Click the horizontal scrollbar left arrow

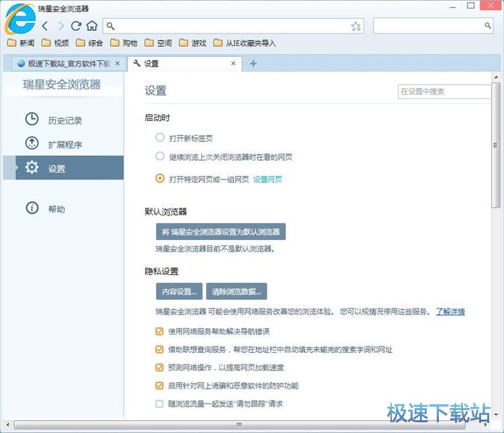(x=7, y=425)
